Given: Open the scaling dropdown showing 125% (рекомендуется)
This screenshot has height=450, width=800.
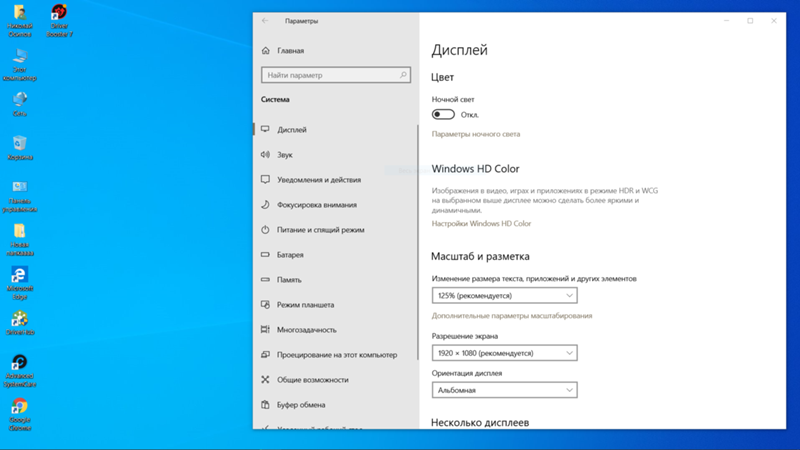Looking at the screenshot, I should 505,295.
